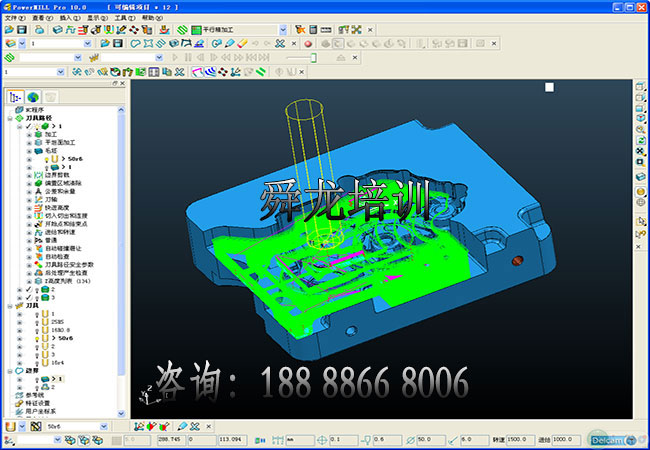The width and height of the screenshot is (650, 450).
Task: Click the 边界裁剪 boundary icon in tree
Action: click(38, 175)
